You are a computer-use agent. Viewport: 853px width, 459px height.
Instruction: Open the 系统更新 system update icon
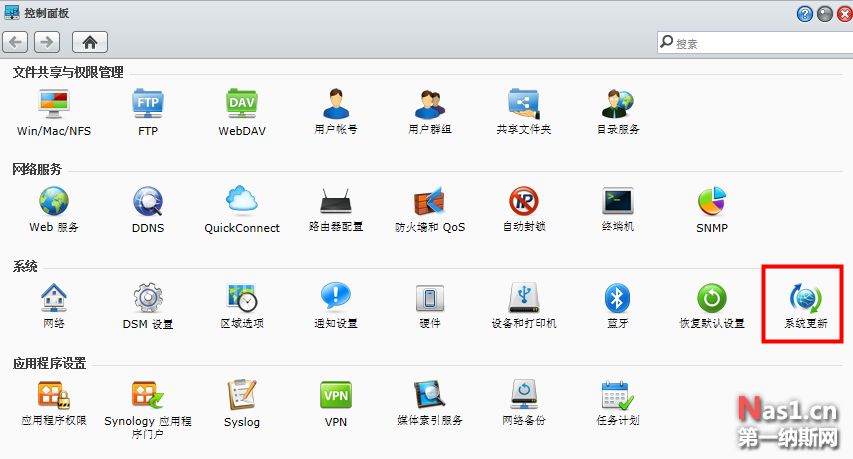806,298
